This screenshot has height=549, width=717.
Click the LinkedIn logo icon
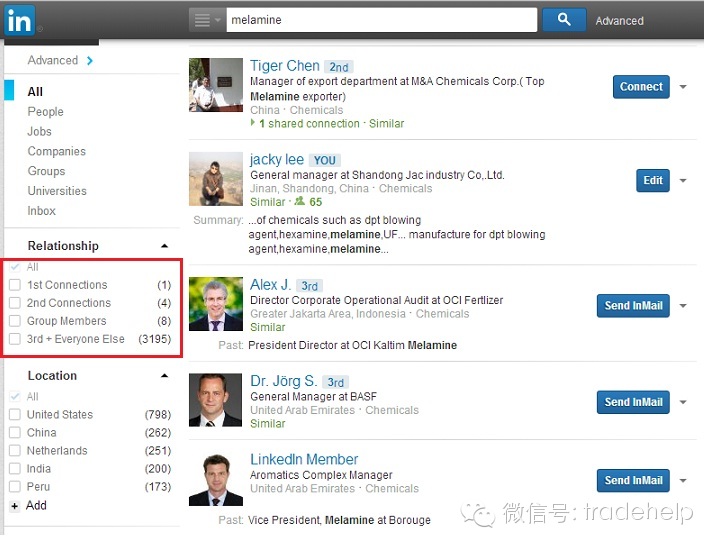pyautogui.click(x=20, y=20)
